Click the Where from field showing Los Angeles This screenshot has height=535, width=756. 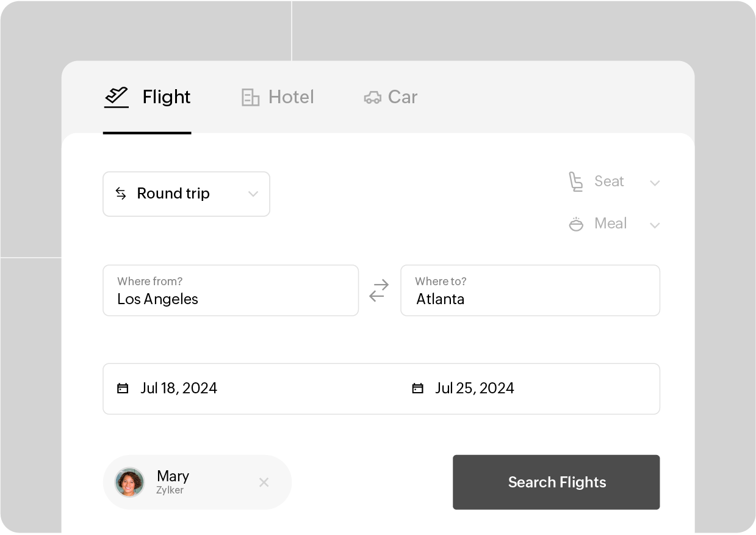(x=230, y=291)
